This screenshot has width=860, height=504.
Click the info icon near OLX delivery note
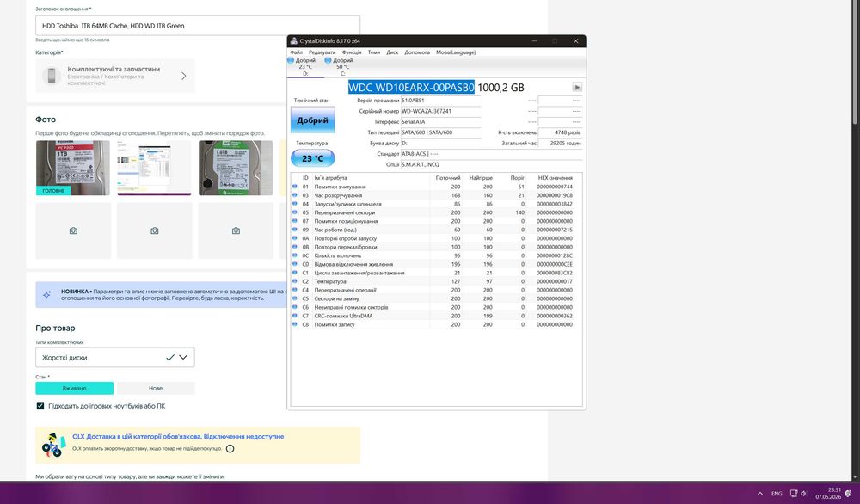click(x=230, y=449)
